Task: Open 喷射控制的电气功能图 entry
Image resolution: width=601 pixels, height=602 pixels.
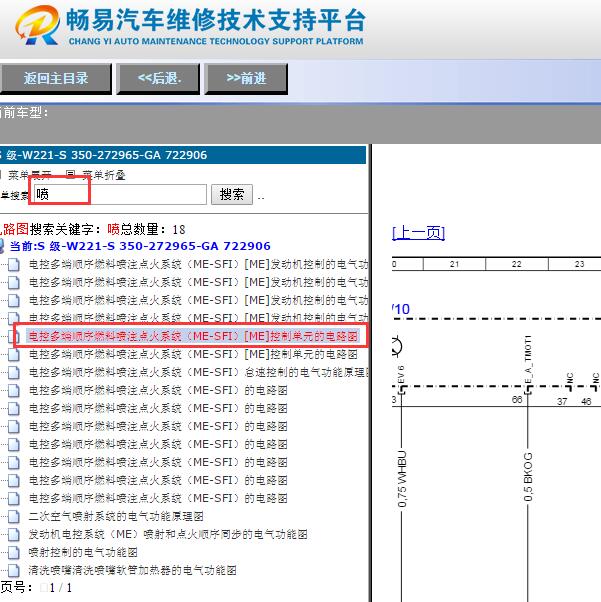Action: coord(83,552)
